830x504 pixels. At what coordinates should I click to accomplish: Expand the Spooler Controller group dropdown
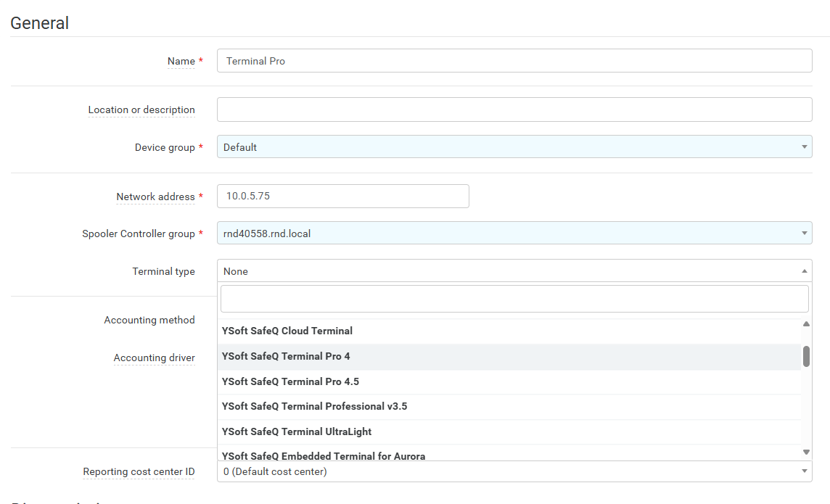click(514, 234)
